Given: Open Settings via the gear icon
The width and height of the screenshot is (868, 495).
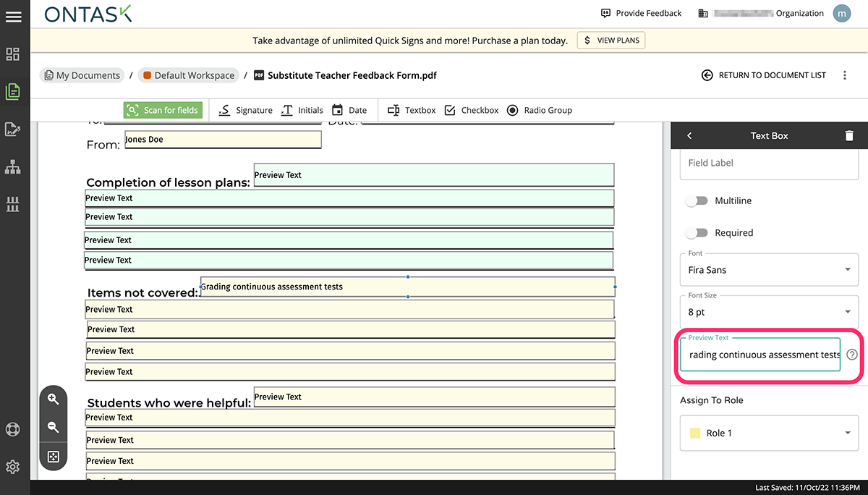Looking at the screenshot, I should (12, 466).
